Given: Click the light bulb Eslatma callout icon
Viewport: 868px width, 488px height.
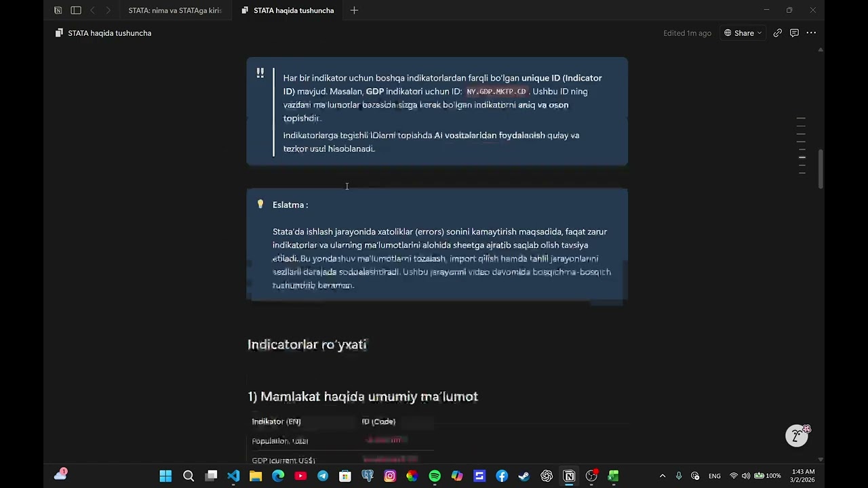Looking at the screenshot, I should click(x=260, y=204).
